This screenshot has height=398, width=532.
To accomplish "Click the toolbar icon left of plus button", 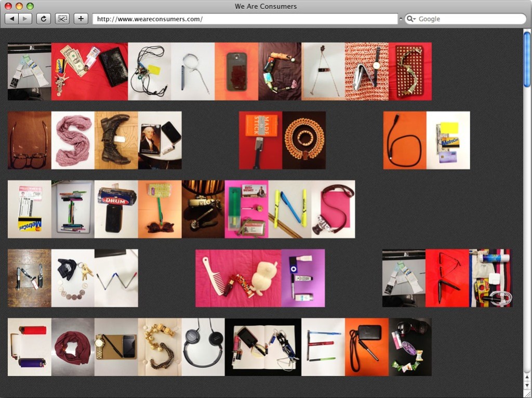I will click(62, 19).
